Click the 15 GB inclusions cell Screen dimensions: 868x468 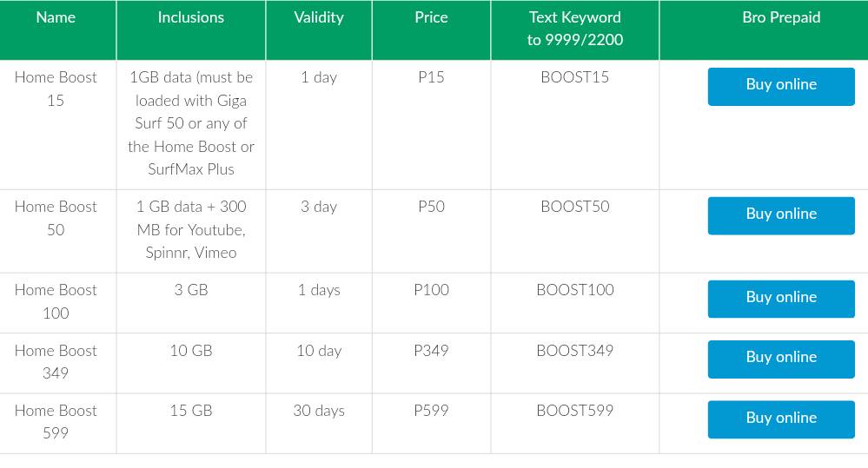(x=191, y=411)
